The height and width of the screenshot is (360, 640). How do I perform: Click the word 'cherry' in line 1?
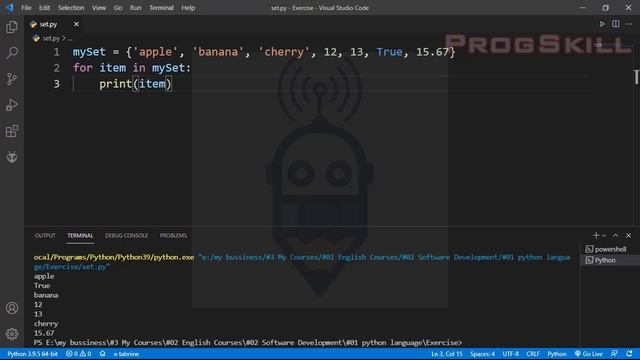[x=284, y=52]
